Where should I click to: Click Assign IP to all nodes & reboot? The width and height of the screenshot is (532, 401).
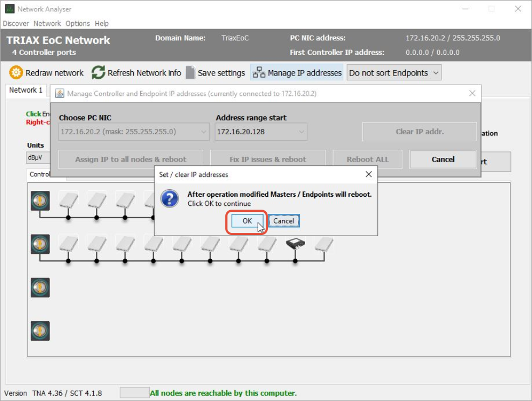coord(130,160)
